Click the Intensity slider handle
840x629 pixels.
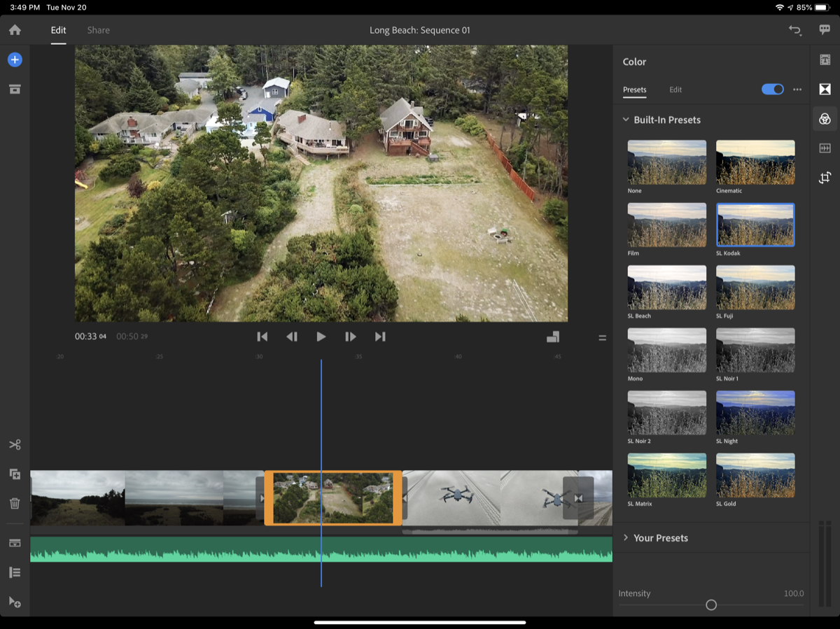point(711,605)
